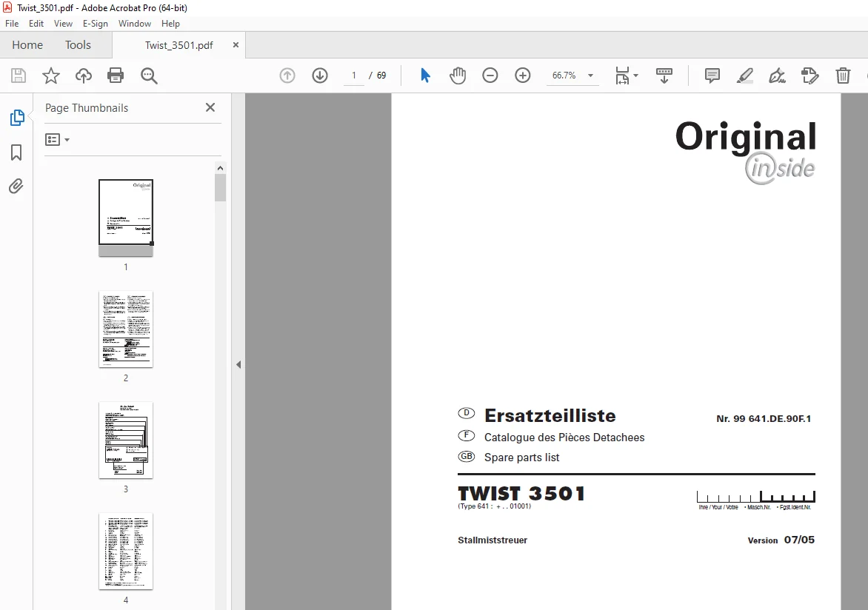The height and width of the screenshot is (610, 868).
Task: Click the 'Stallmiststreuer' text
Action: [492, 540]
